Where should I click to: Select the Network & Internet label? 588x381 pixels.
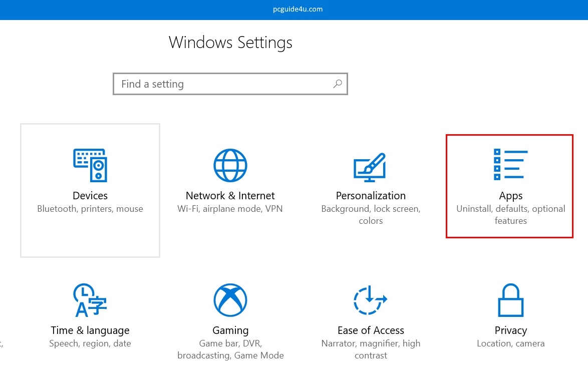(230, 196)
